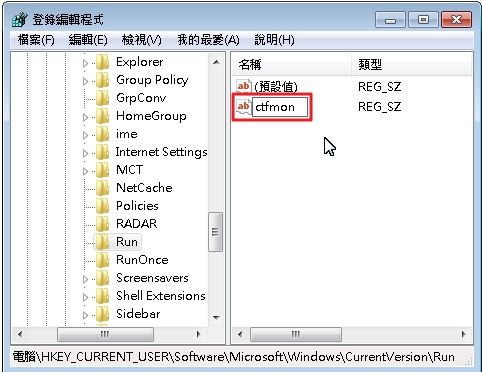
Task: Select the RunOnce tree label
Action: (142, 260)
